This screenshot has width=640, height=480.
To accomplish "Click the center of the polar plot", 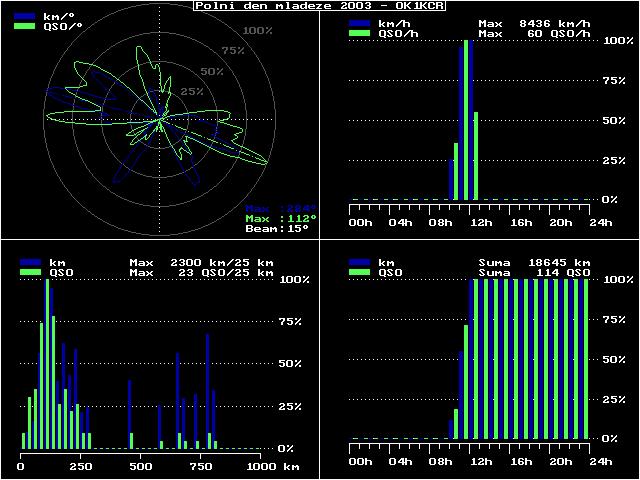I will click(x=160, y=119).
